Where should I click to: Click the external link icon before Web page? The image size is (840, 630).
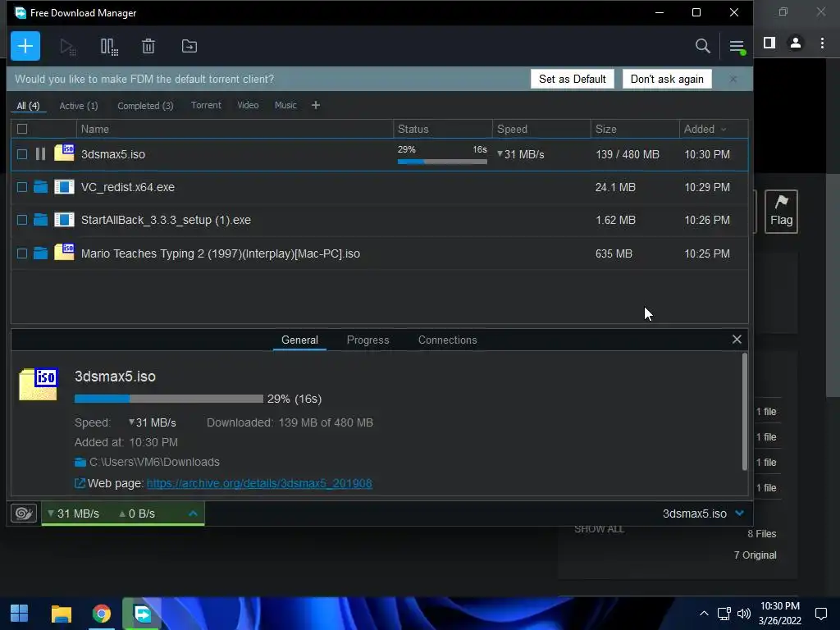(80, 483)
